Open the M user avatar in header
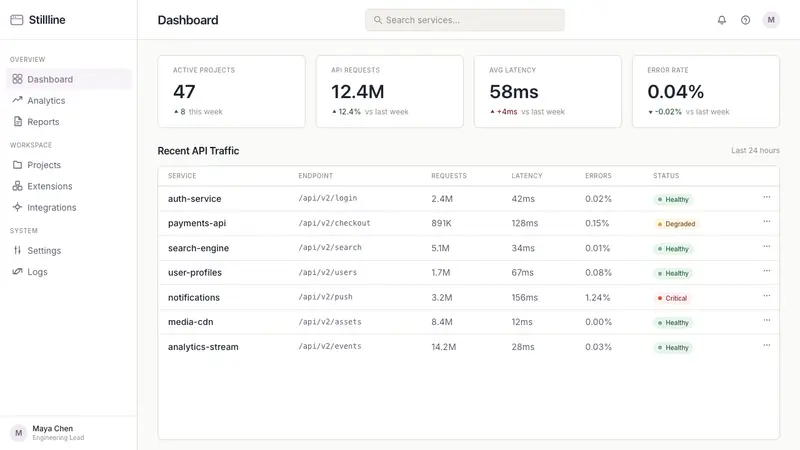Image resolution: width=800 pixels, height=450 pixels. click(x=771, y=20)
